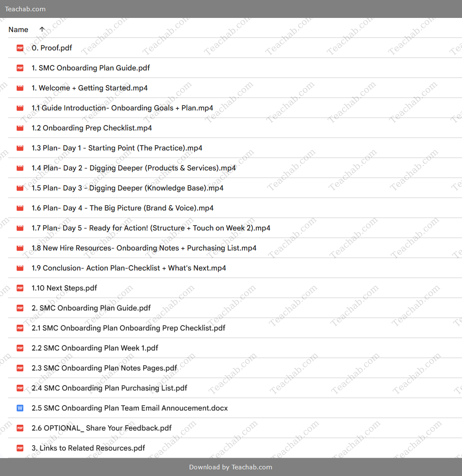Open 1. SMC Onboarding Plan Guide.pdf
Image resolution: width=462 pixels, height=476 pixels.
(91, 68)
